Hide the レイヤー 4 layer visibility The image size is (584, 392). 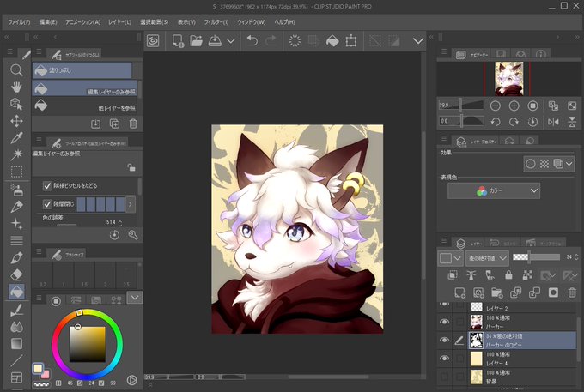(444, 359)
